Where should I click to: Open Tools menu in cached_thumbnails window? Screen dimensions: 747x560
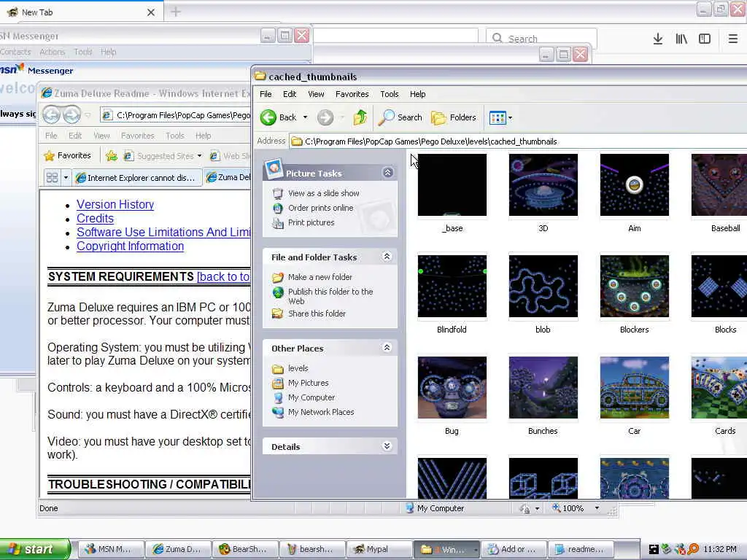click(x=390, y=94)
